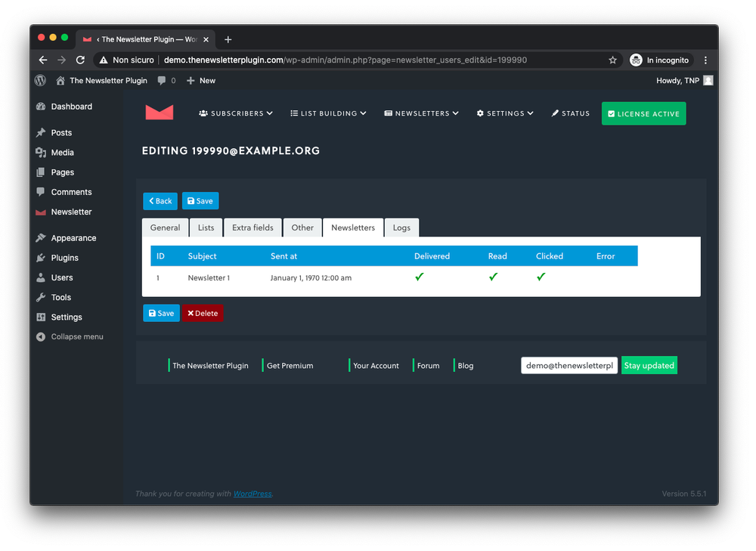This screenshot has height=551, width=756.
Task: Click the plus New content icon
Action: point(191,81)
